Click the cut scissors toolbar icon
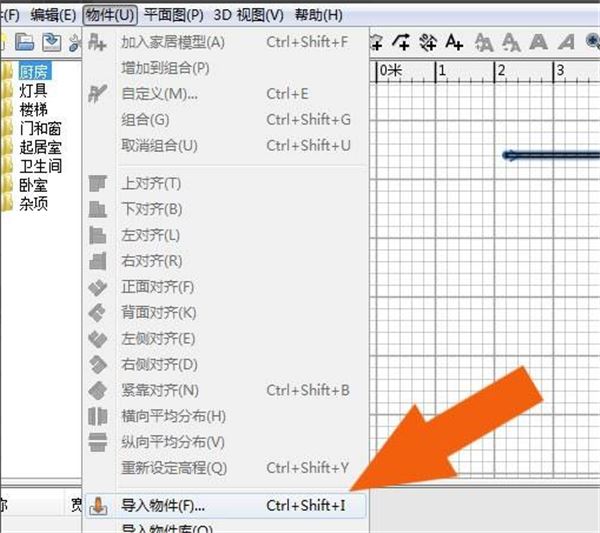Image resolution: width=600 pixels, height=533 pixels. (75, 42)
